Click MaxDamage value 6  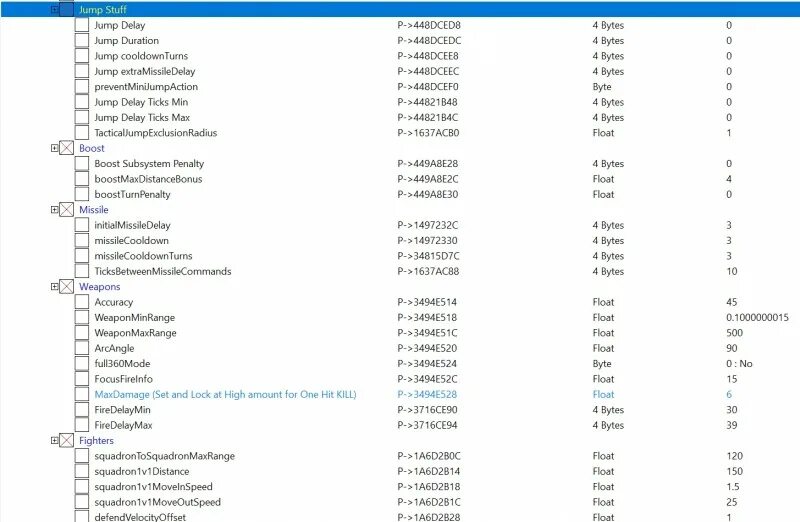pos(729,394)
